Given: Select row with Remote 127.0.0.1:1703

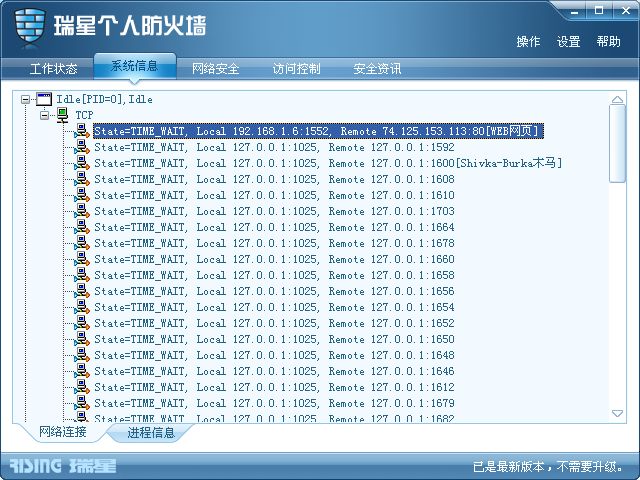Looking at the screenshot, I should [x=274, y=211].
